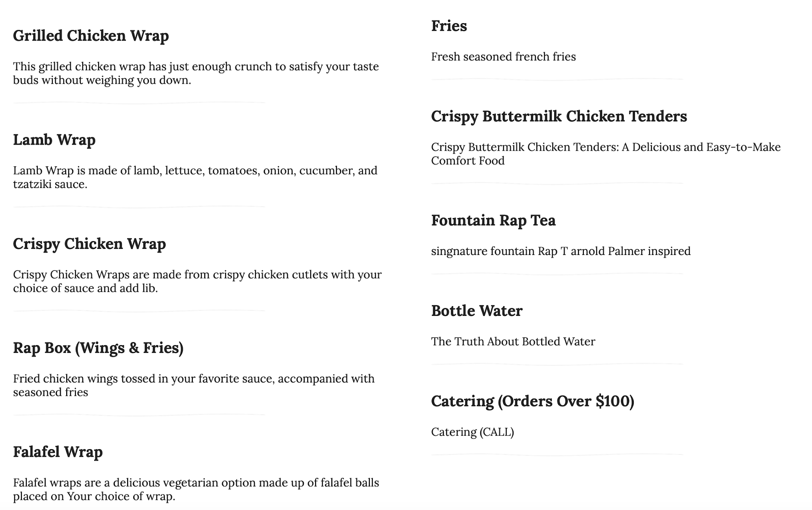
Task: Click the "Fresh seasoned french fries" text
Action: (503, 56)
